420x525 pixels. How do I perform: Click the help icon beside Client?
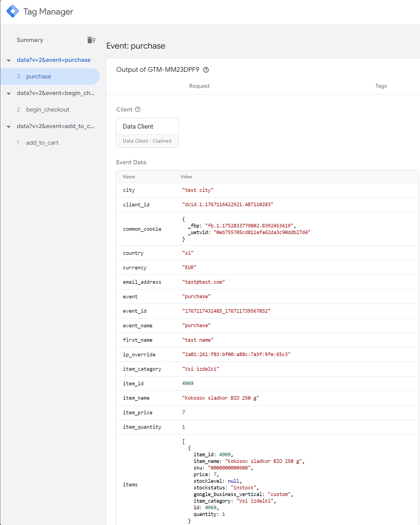click(138, 110)
